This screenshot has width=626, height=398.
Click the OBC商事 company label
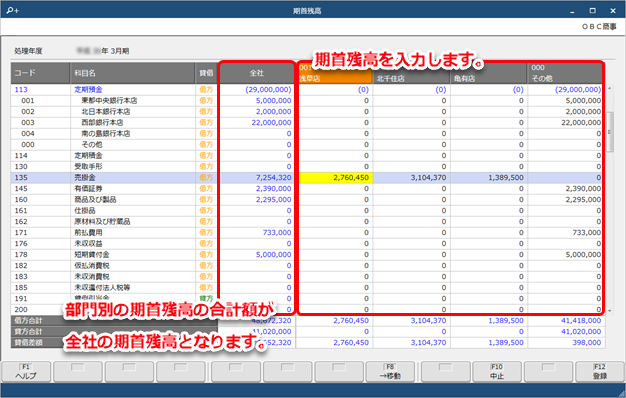pos(599,26)
